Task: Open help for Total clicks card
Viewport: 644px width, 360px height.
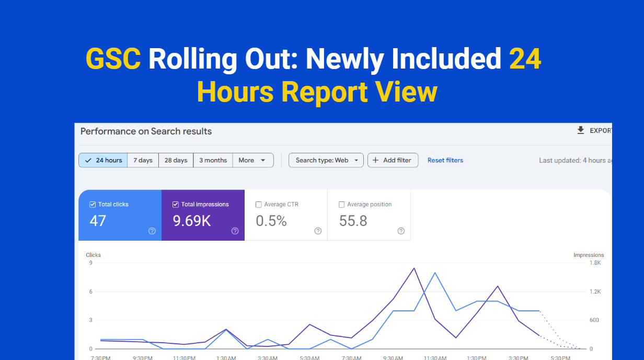Action: pos(152,231)
